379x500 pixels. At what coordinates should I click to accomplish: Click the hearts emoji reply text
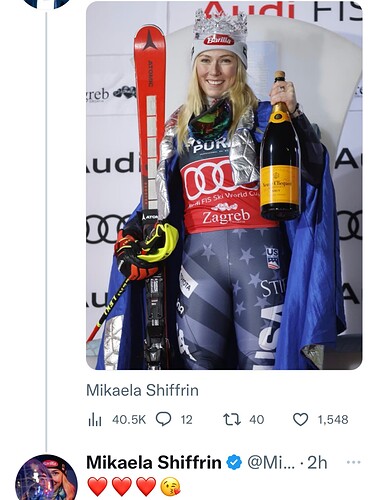(134, 486)
